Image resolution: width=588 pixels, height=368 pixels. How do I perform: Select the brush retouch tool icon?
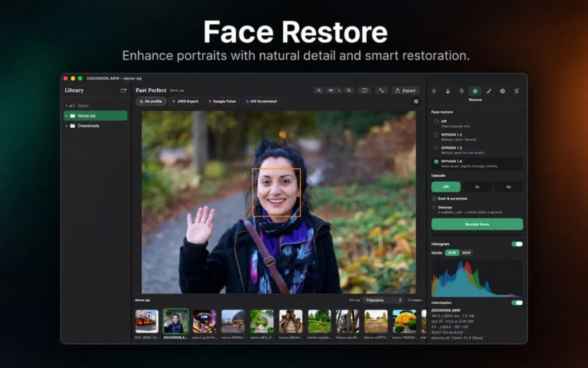coord(489,91)
